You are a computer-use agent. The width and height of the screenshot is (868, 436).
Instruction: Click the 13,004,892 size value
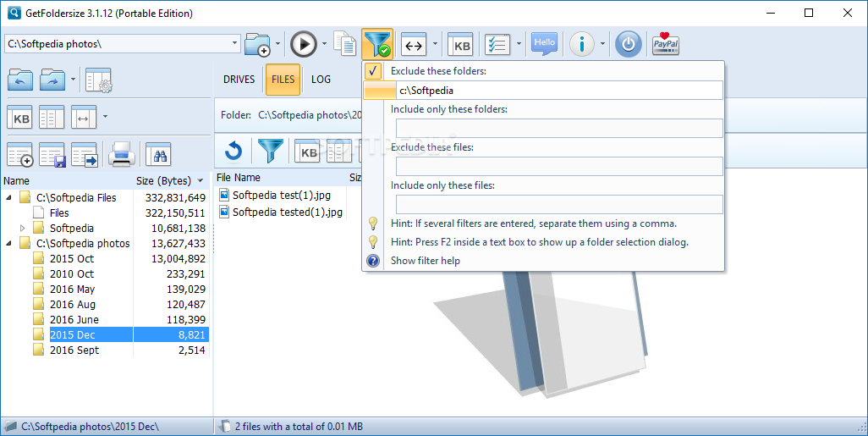click(x=179, y=259)
